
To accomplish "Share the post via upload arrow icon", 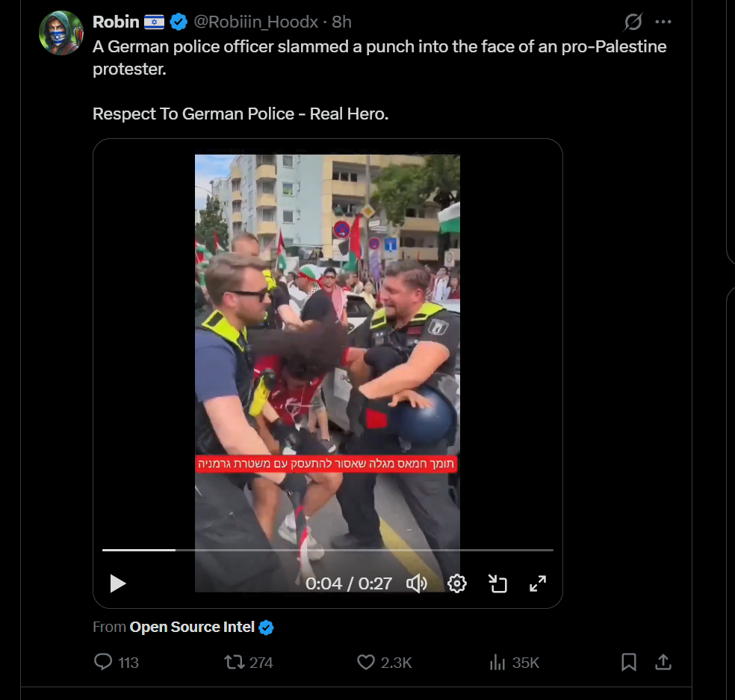I will click(663, 662).
